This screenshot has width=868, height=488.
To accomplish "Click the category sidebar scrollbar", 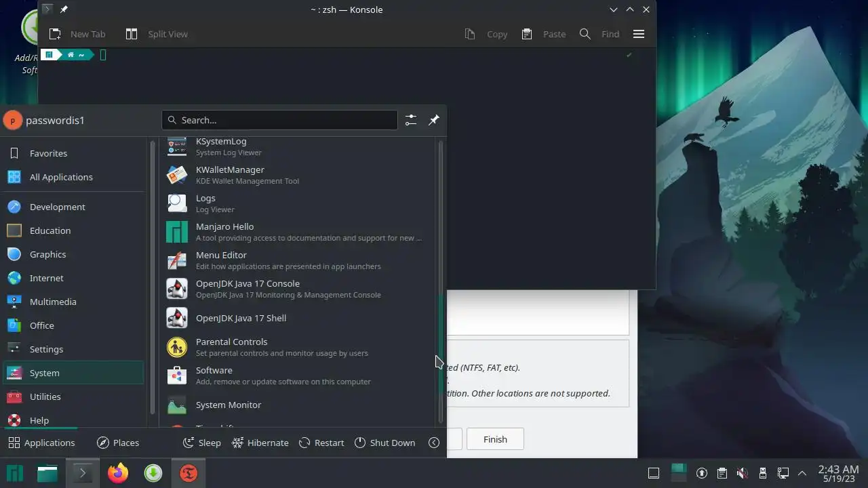I will [152, 277].
